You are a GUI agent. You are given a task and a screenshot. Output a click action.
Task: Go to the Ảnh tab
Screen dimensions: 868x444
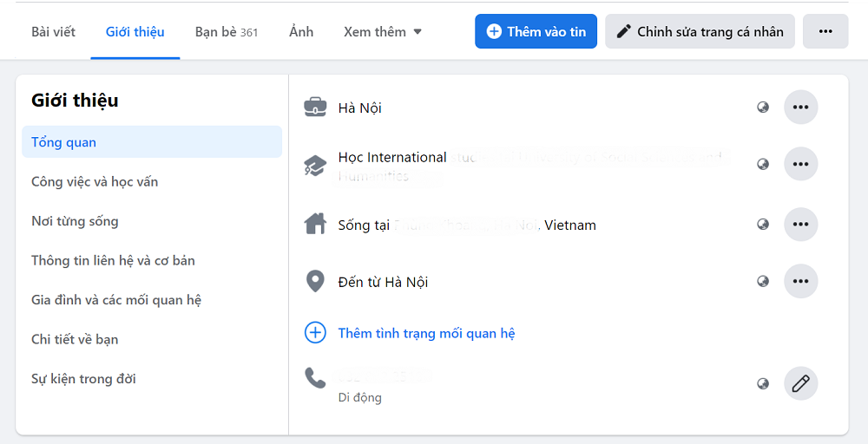click(301, 32)
